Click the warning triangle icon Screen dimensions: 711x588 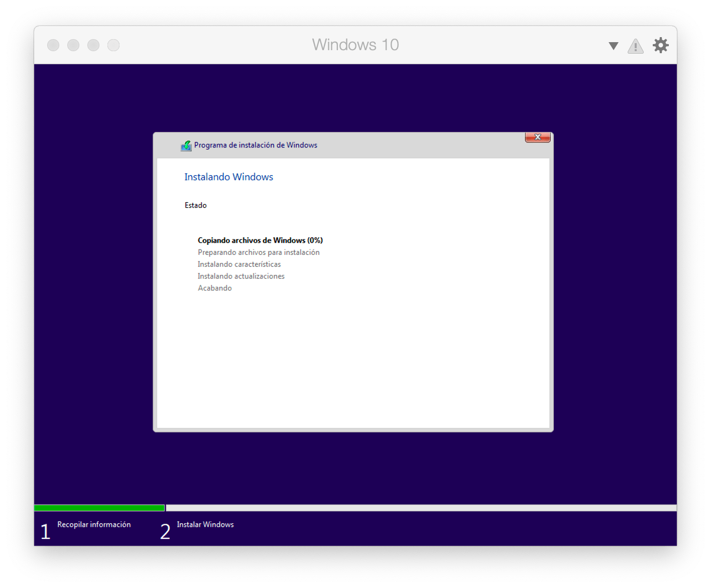[x=636, y=46]
